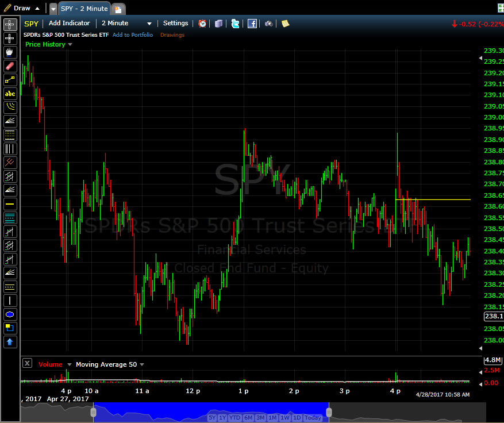Select the cyan horizontal lines tool
This screenshot has width=504, height=423.
10,218
